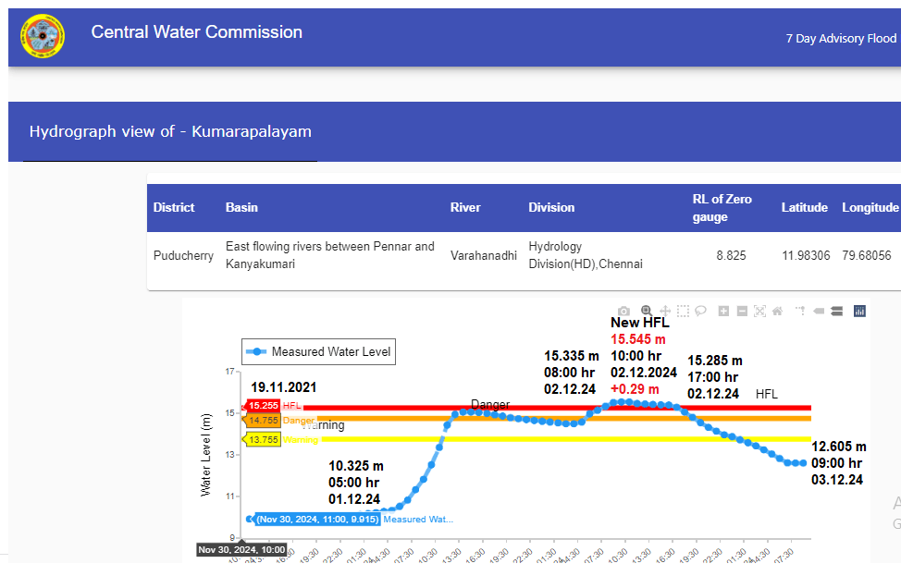901x588 pixels.
Task: Select the Zoom tool in chart toolbar
Action: click(646, 312)
